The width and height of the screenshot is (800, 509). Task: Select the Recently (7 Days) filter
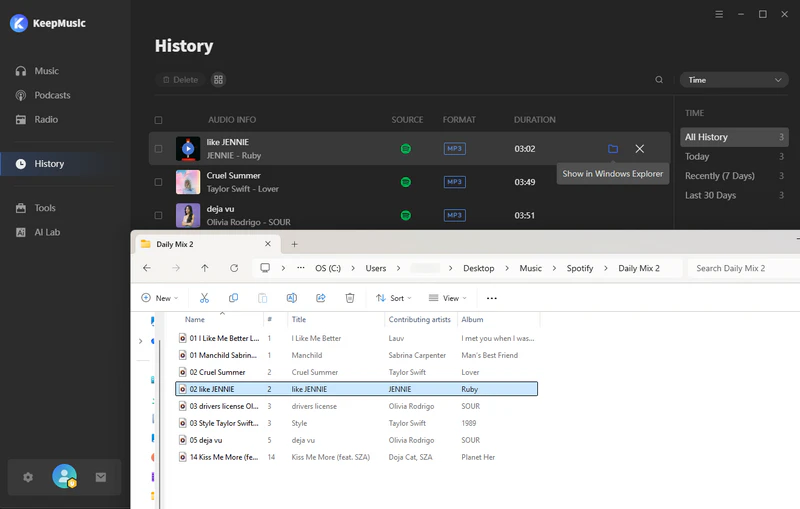point(719,176)
